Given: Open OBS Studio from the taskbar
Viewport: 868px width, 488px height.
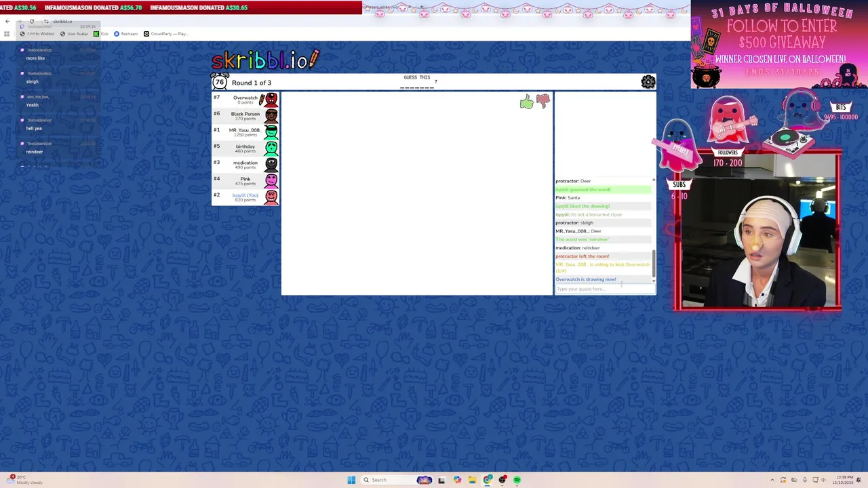Looking at the screenshot, I should pos(502,480).
